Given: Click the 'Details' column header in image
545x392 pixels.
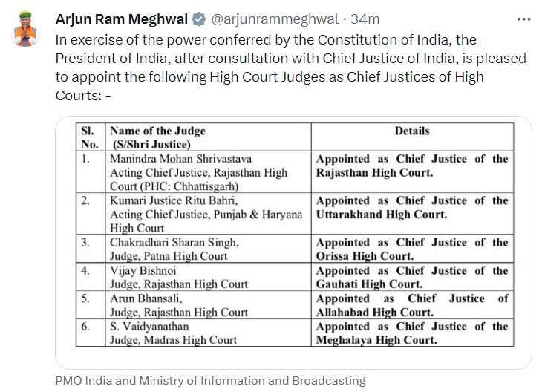Looking at the screenshot, I should 412,131.
